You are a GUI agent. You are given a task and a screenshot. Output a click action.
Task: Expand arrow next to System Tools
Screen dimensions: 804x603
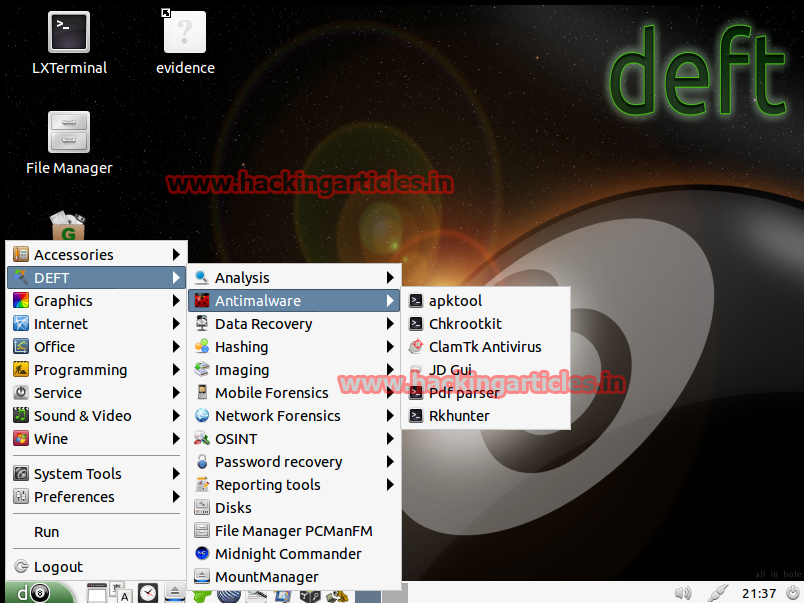pyautogui.click(x=176, y=473)
